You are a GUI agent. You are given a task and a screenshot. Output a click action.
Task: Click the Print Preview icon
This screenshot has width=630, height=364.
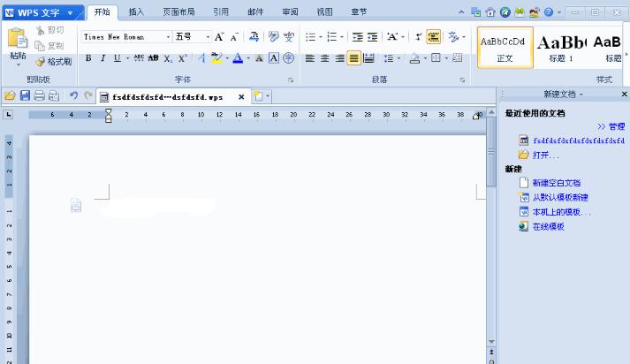click(x=54, y=95)
